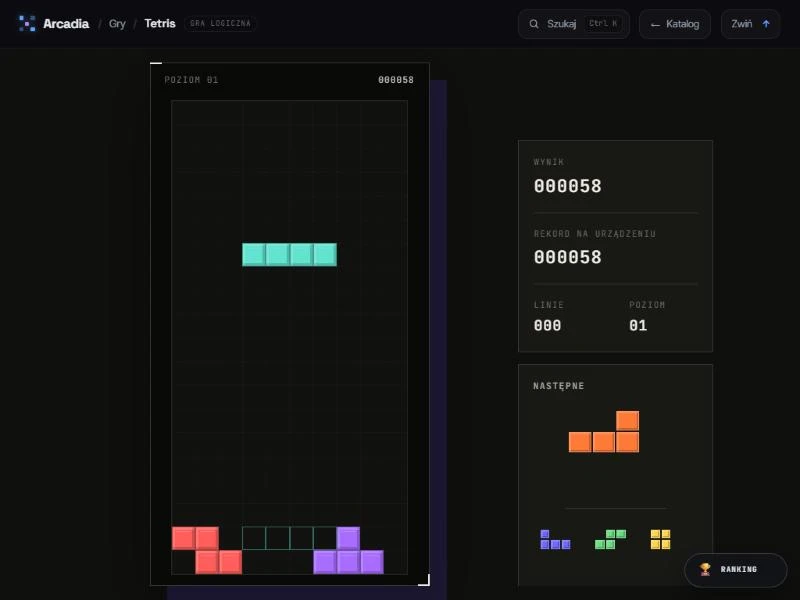
Task: Click the LINIE value 000
Action: click(x=547, y=326)
